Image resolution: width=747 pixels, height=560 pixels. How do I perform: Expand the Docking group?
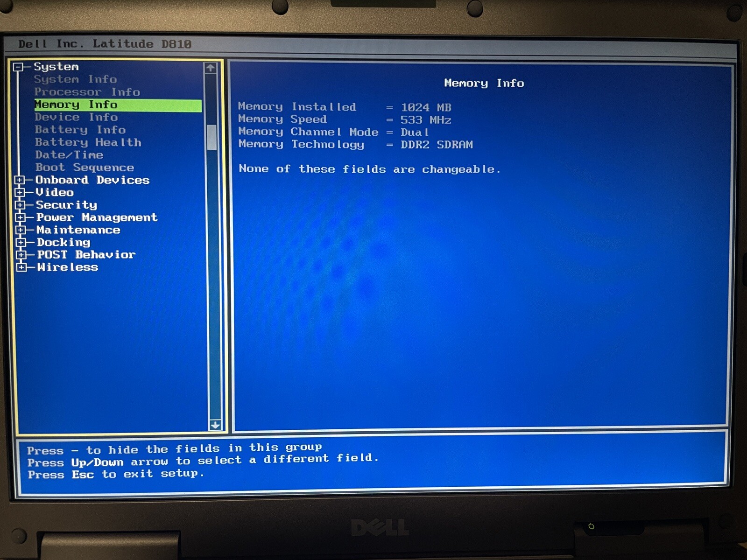pos(21,242)
